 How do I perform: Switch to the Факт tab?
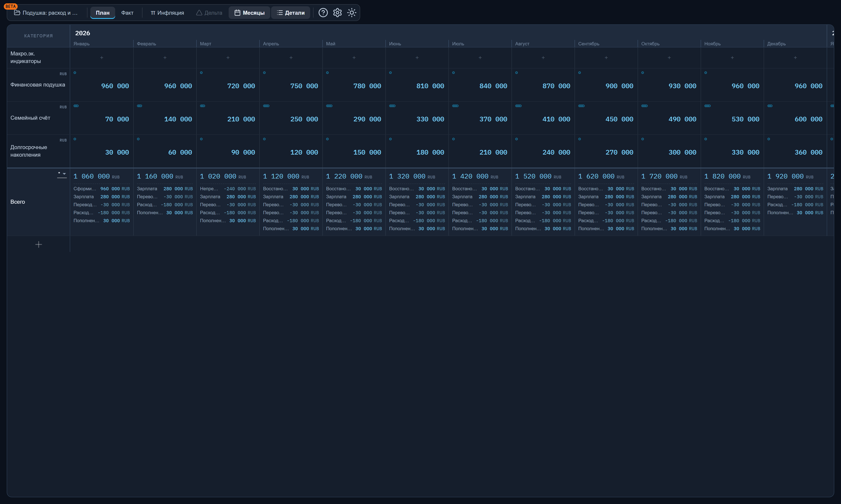coord(127,13)
